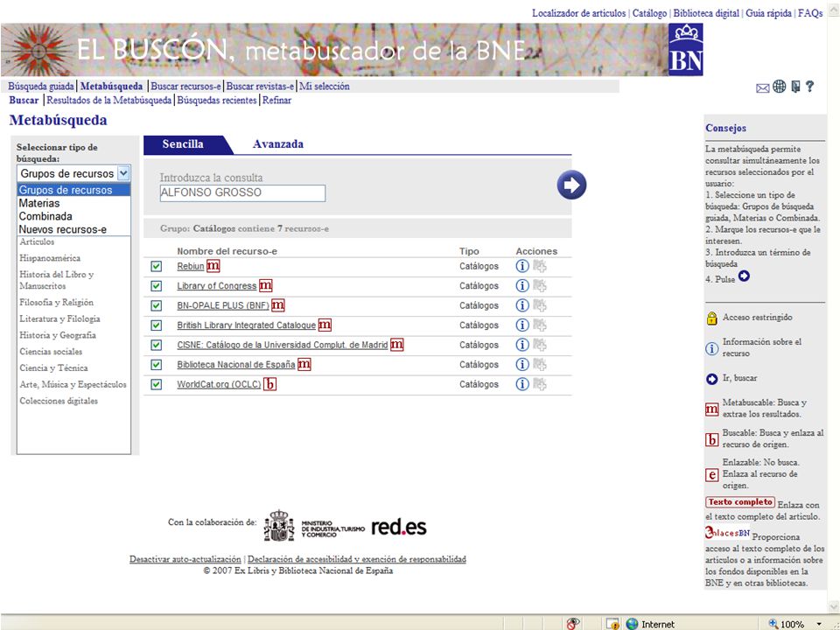The image size is (840, 630).
Task: Click Desactivar auto-actualización link
Action: click(185, 559)
